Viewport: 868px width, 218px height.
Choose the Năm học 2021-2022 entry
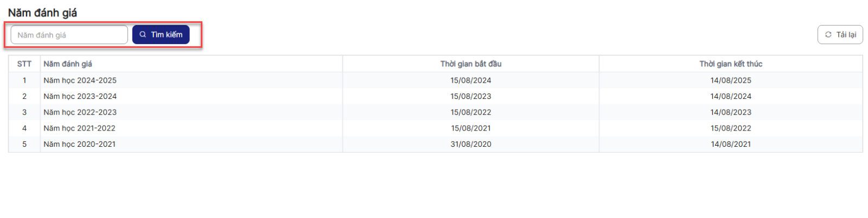pyautogui.click(x=80, y=128)
